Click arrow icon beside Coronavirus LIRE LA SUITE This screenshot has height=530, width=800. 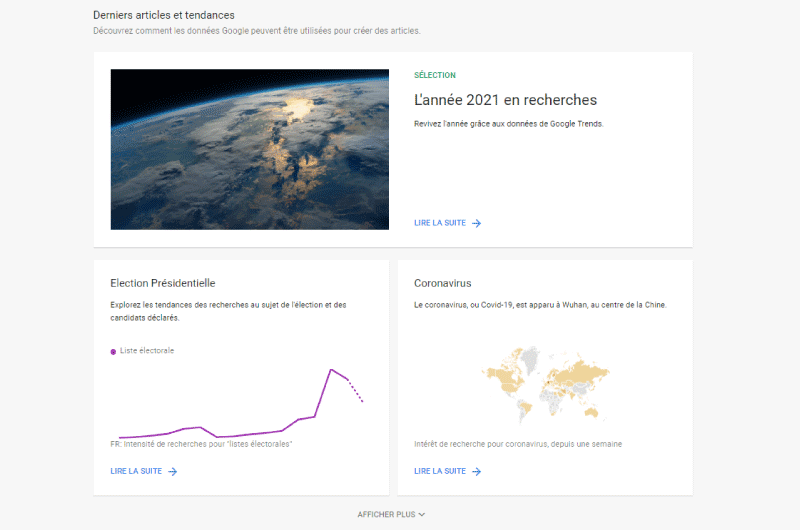[476, 472]
